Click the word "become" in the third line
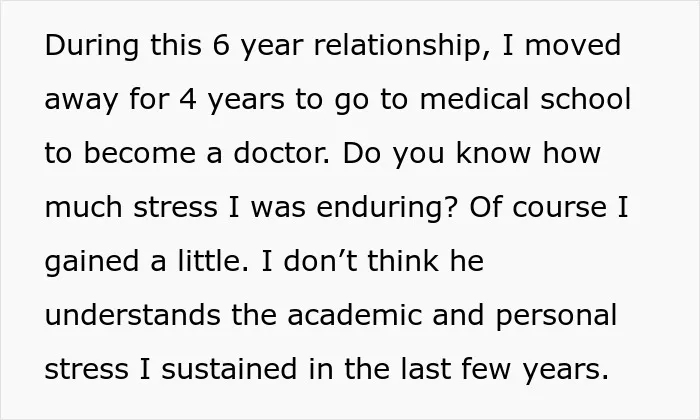Image resolution: width=700 pixels, height=420 pixels. [x=140, y=152]
